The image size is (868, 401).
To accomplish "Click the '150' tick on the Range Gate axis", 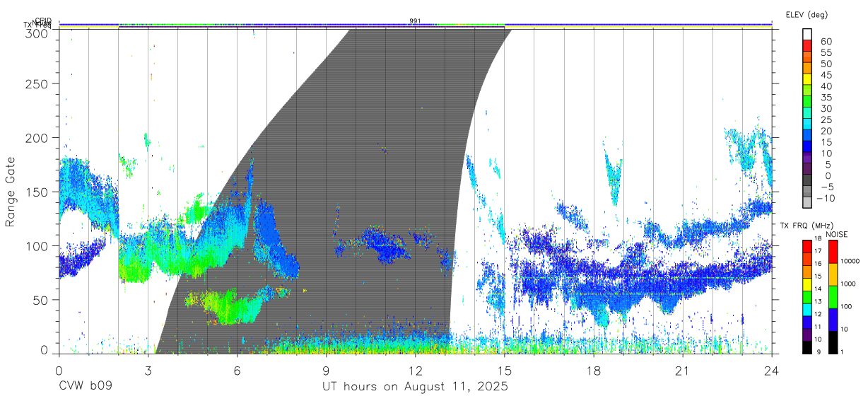I will 38,192.
